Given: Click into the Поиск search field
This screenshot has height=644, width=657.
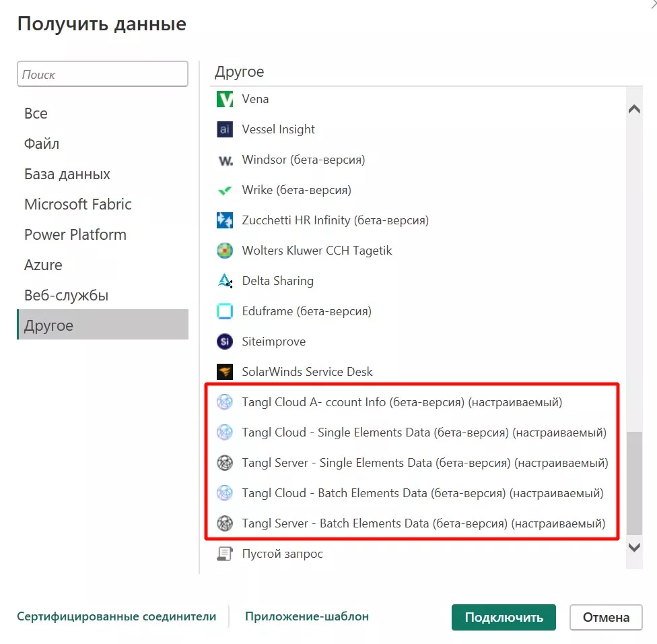Looking at the screenshot, I should tap(102, 74).
